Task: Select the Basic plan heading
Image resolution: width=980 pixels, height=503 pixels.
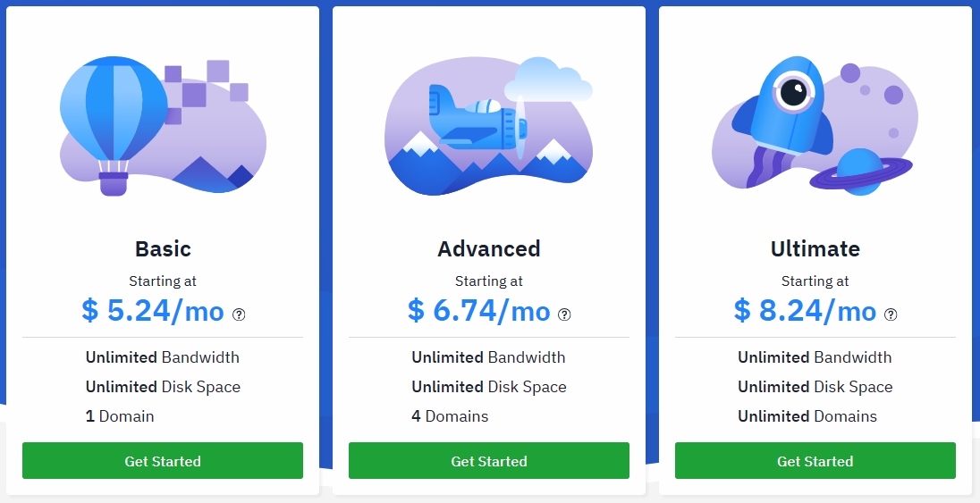Action: [163, 248]
